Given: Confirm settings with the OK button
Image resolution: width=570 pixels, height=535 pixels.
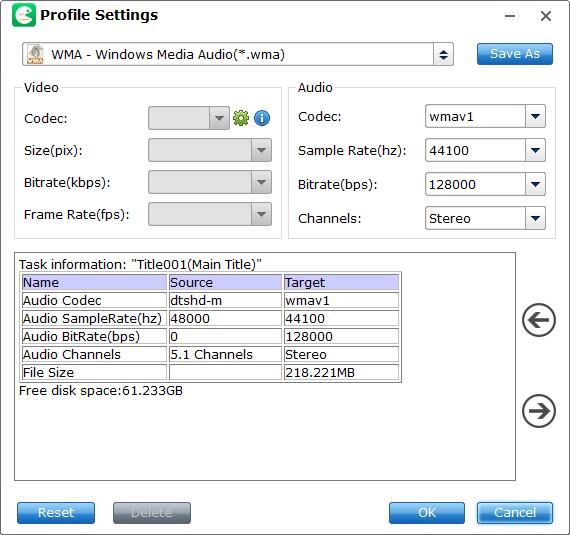Looking at the screenshot, I should point(427,513).
